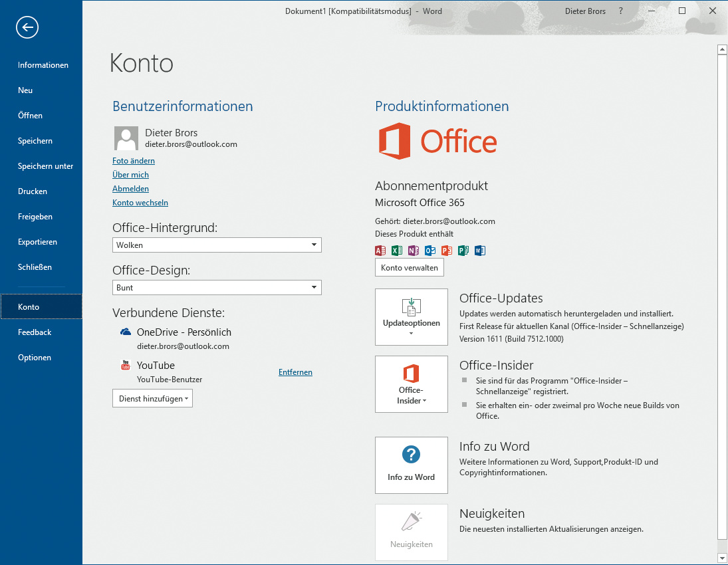Click the Foto ändern link

[134, 161]
